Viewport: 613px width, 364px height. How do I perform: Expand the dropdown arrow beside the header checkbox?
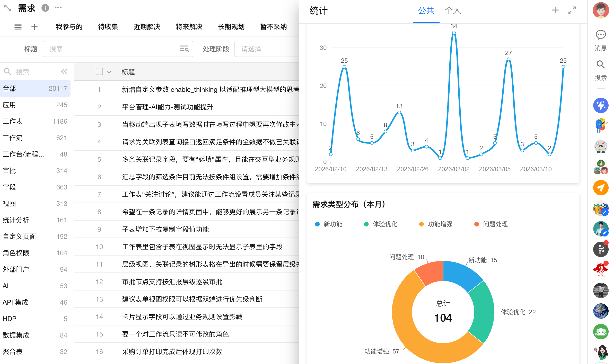(x=109, y=72)
